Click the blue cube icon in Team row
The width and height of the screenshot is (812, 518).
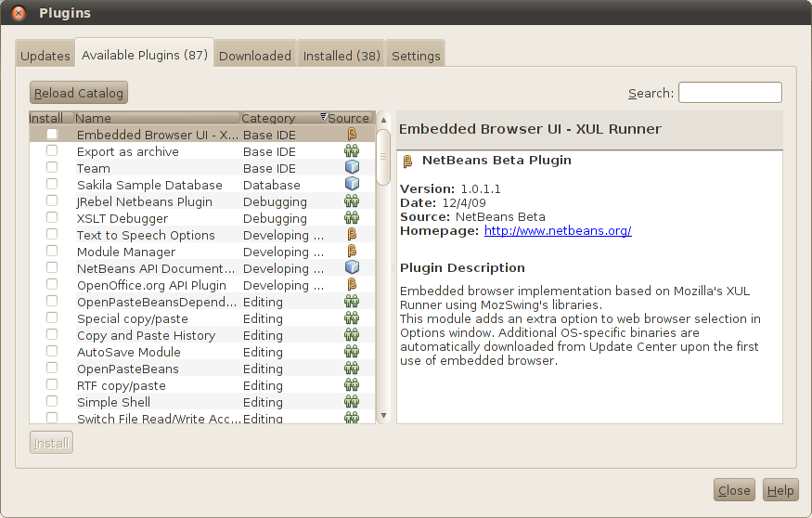pyautogui.click(x=352, y=168)
